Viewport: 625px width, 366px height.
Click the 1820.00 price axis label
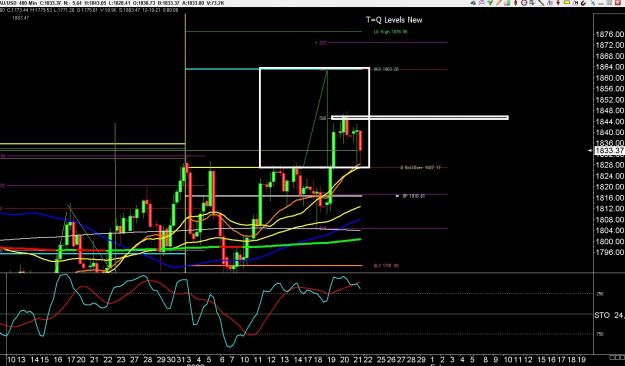609,187
